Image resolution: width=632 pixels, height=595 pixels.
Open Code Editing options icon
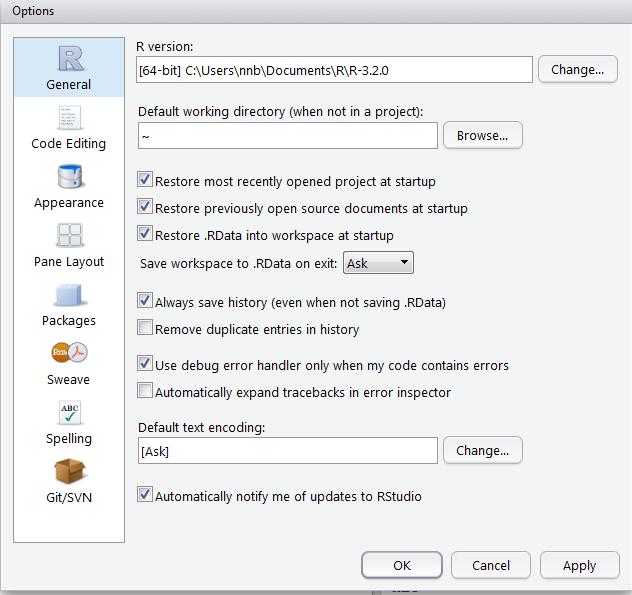pyautogui.click(x=68, y=118)
